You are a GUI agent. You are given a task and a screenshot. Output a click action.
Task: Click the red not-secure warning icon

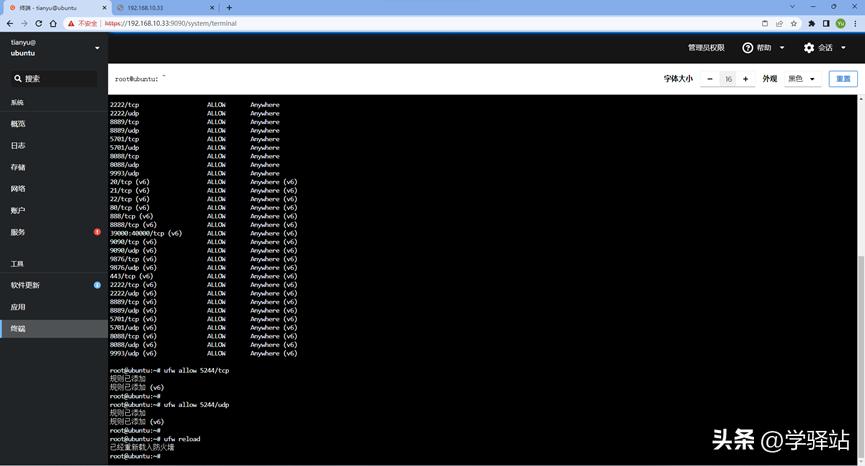tap(71, 23)
